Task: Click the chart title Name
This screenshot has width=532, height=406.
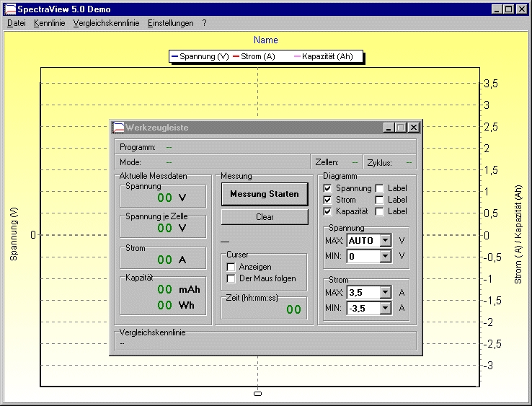Action: pos(266,40)
